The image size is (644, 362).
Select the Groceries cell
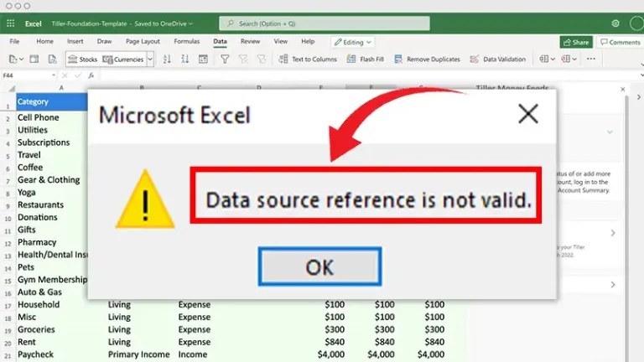point(60,329)
